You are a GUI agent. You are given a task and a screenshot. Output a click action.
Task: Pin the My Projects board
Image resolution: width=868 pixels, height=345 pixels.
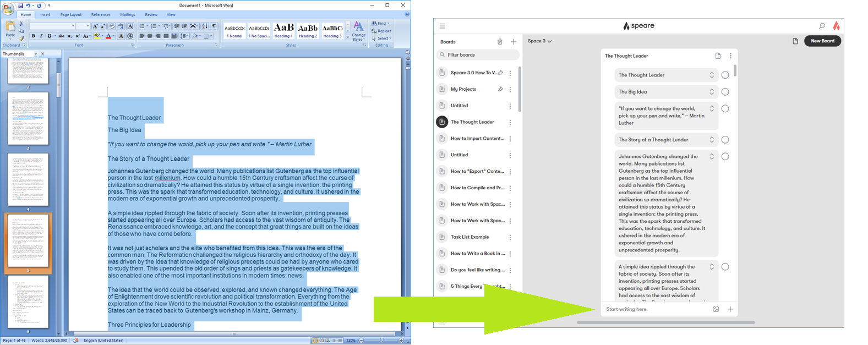tap(500, 89)
